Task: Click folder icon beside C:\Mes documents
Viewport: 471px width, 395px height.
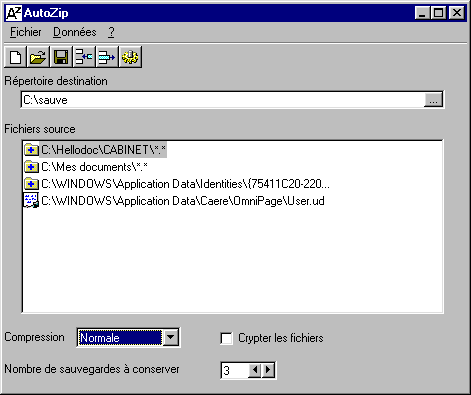Action: tap(31, 166)
